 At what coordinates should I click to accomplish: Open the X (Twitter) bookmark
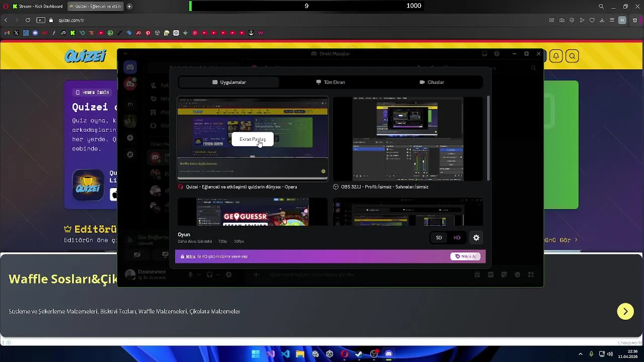(16, 33)
